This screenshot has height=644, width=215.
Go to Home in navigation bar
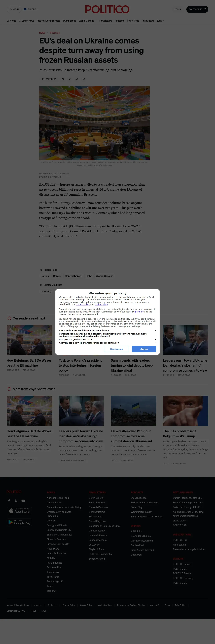(12, 21)
